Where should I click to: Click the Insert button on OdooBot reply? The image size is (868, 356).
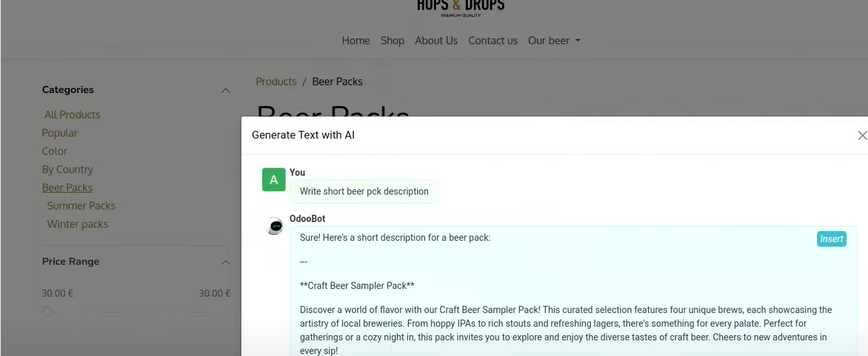pos(832,239)
